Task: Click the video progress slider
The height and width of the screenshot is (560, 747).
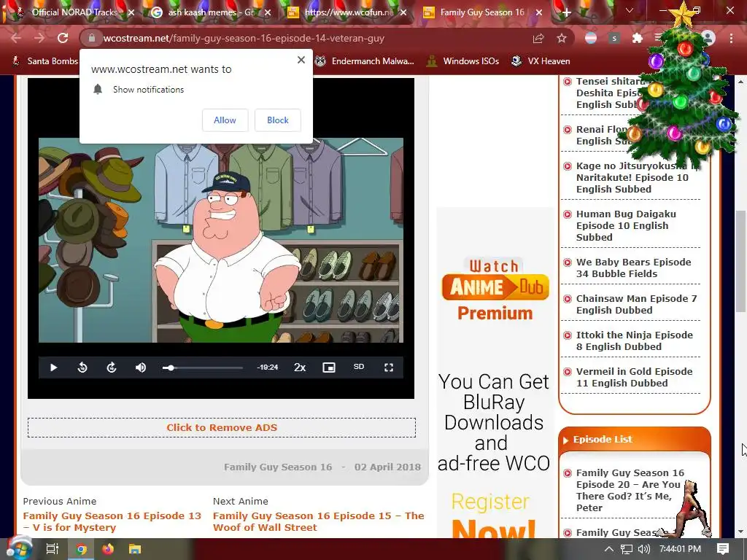Action: (203, 367)
